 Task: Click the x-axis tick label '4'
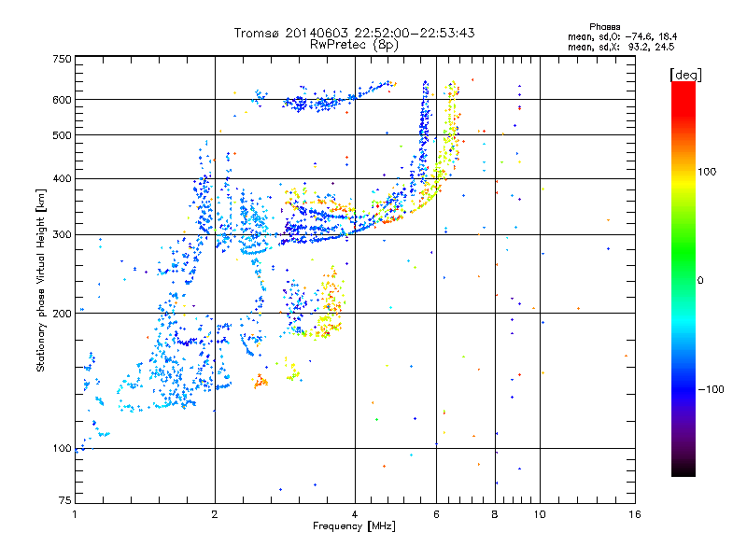355,514
